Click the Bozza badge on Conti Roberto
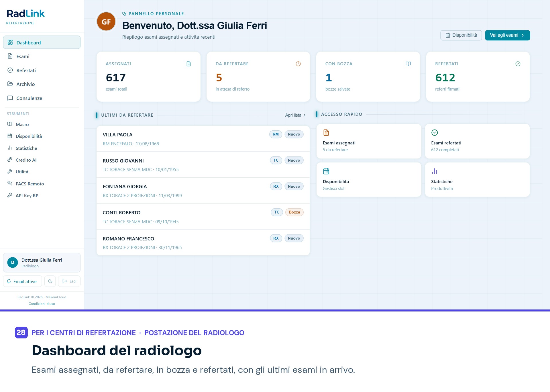The height and width of the screenshot is (392, 550). click(294, 212)
